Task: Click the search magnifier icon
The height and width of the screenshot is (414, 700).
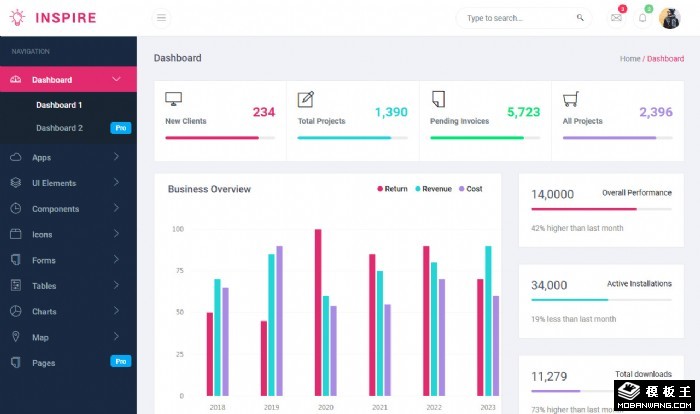Action: tap(581, 18)
